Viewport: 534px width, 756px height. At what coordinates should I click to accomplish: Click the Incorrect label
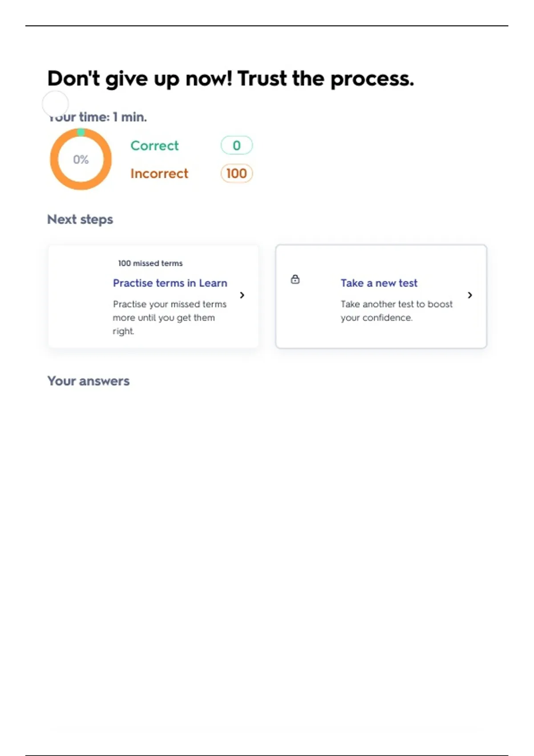point(159,173)
